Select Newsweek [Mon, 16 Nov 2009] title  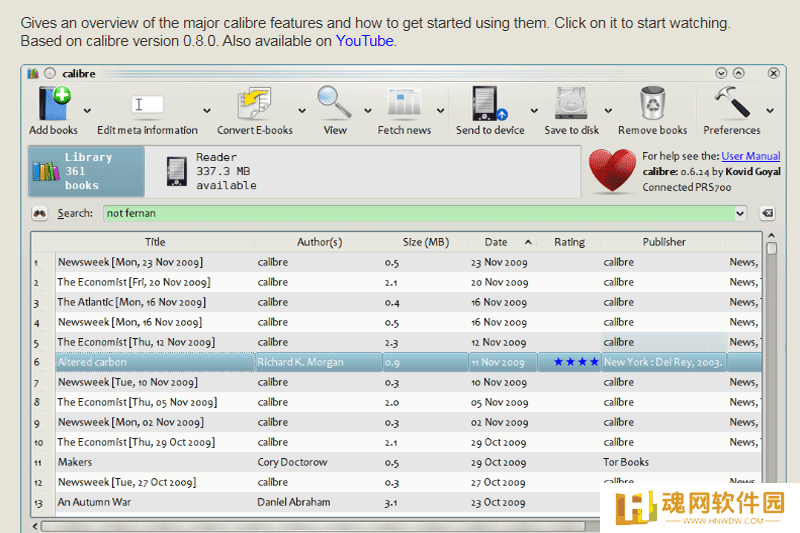[130, 322]
